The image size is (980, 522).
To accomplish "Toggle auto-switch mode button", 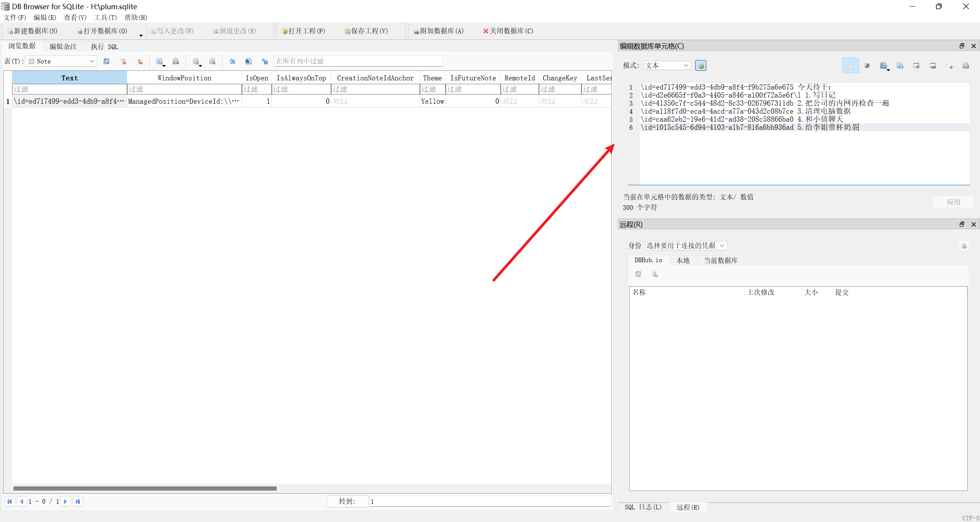I will [701, 66].
